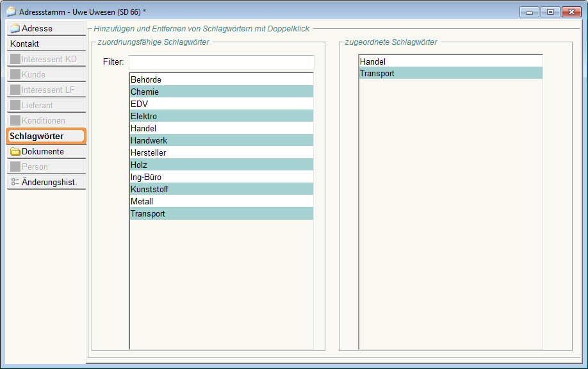
Task: Switch to the Kontakt tab
Action: click(46, 44)
